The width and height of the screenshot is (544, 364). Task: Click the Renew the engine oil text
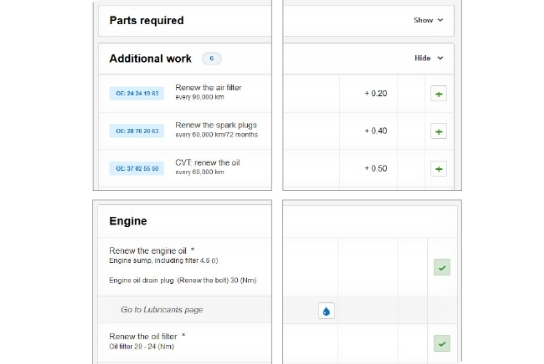pos(148,251)
